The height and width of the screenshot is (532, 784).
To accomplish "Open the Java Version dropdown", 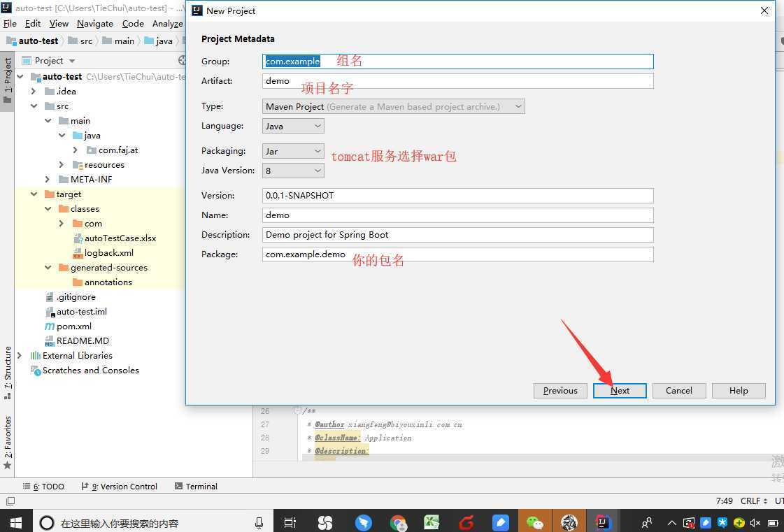I will point(293,171).
